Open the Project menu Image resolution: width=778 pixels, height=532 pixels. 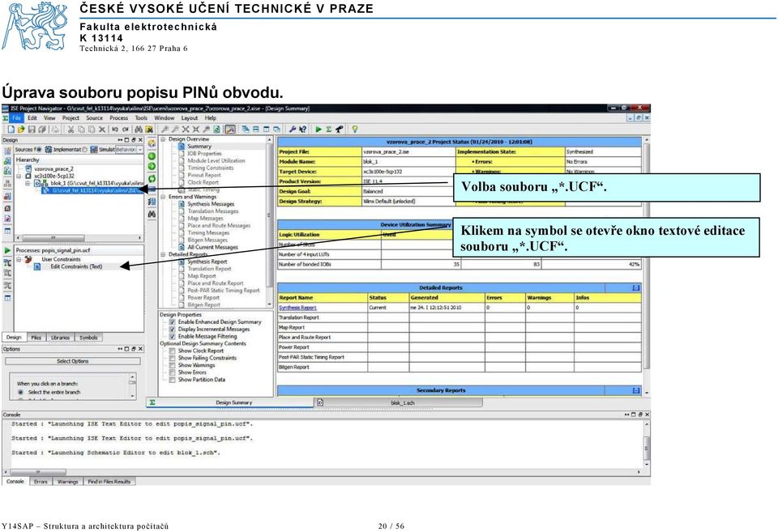tap(71, 118)
